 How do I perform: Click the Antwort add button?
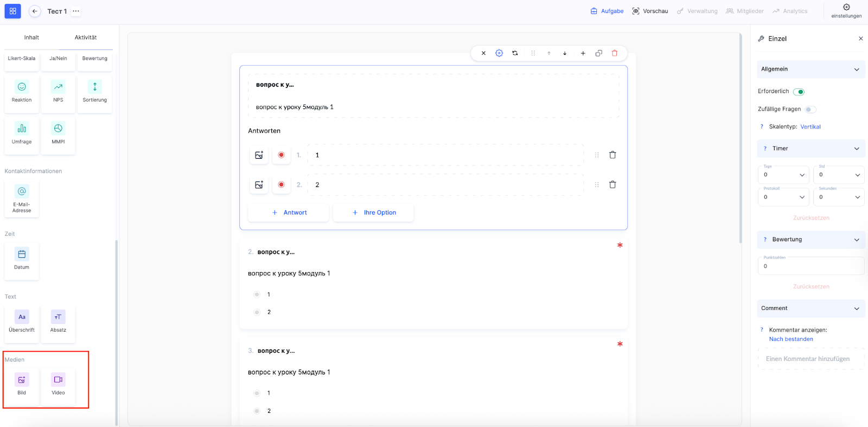(289, 212)
